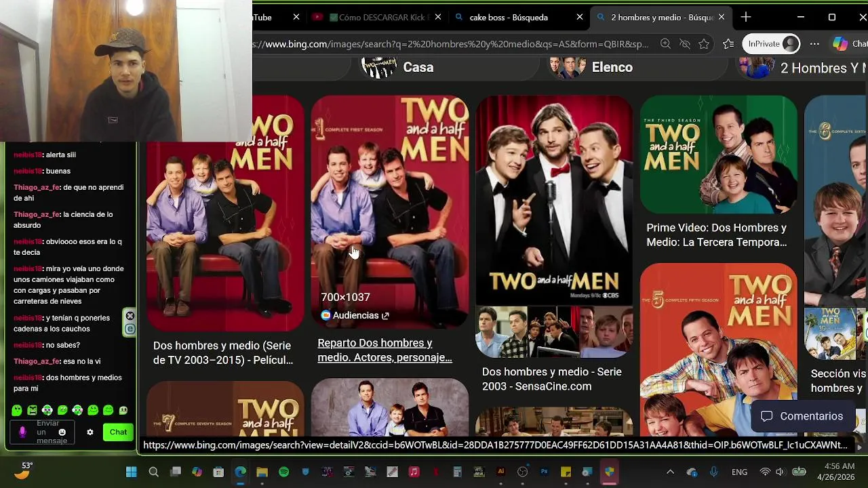Viewport: 868px width, 488px height.
Task: Open the episode stills collage thumbnail
Action: (554, 332)
